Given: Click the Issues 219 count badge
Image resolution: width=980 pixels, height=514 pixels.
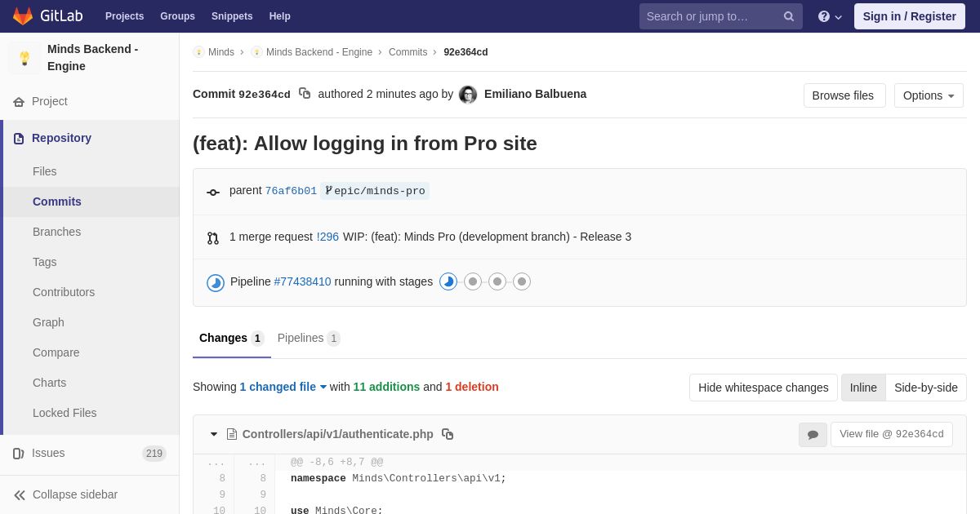Looking at the screenshot, I should (x=154, y=454).
